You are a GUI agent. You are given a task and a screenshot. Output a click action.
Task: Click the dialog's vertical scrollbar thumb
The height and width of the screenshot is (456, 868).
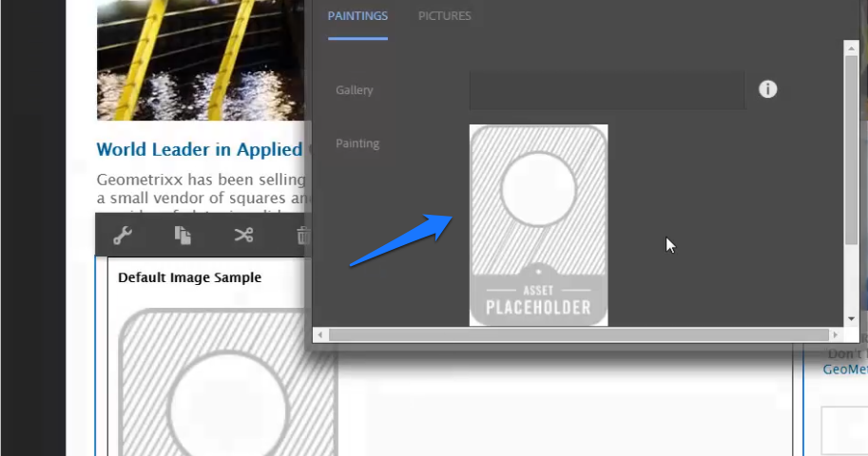tap(852, 149)
